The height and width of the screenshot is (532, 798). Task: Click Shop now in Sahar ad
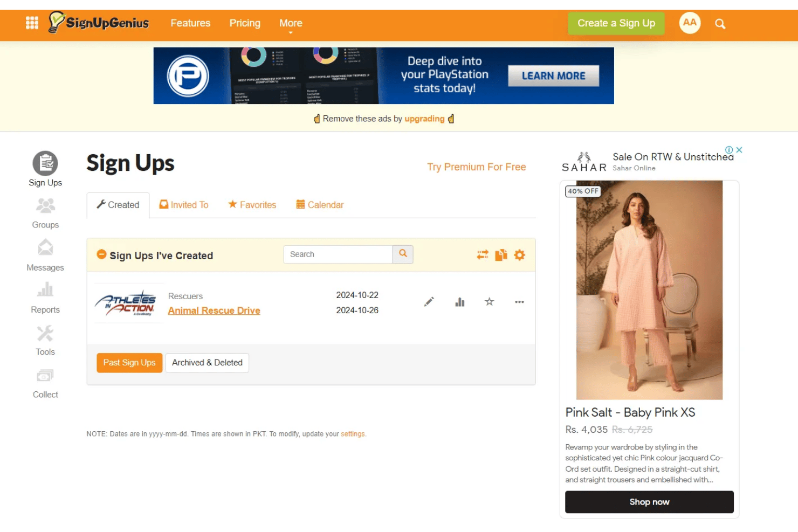tap(649, 502)
